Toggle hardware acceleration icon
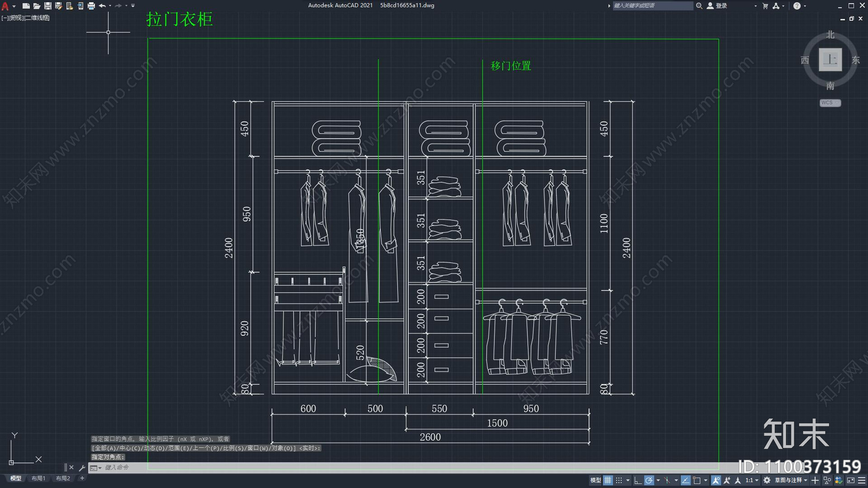 pyautogui.click(x=839, y=480)
